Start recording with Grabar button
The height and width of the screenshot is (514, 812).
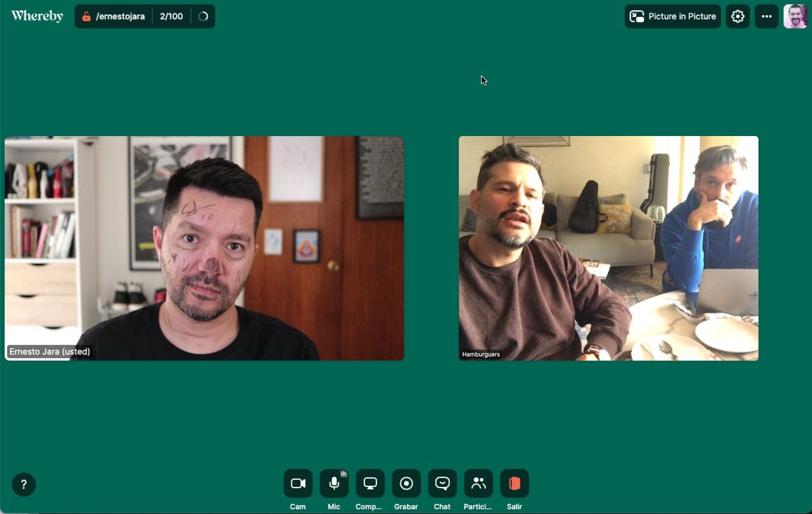406,483
